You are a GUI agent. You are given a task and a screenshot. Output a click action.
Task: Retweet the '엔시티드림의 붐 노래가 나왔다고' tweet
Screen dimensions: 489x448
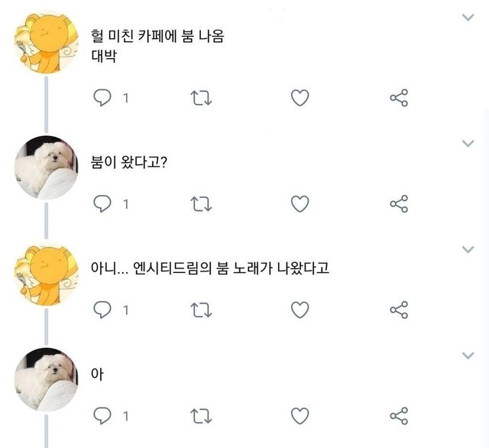click(x=199, y=309)
